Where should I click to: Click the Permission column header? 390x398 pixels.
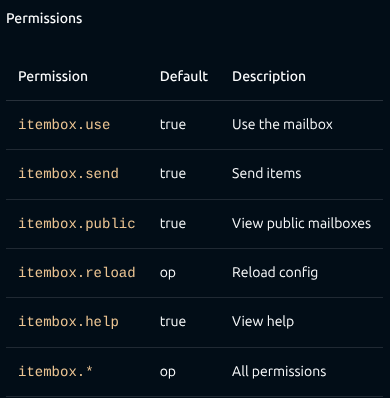53,76
